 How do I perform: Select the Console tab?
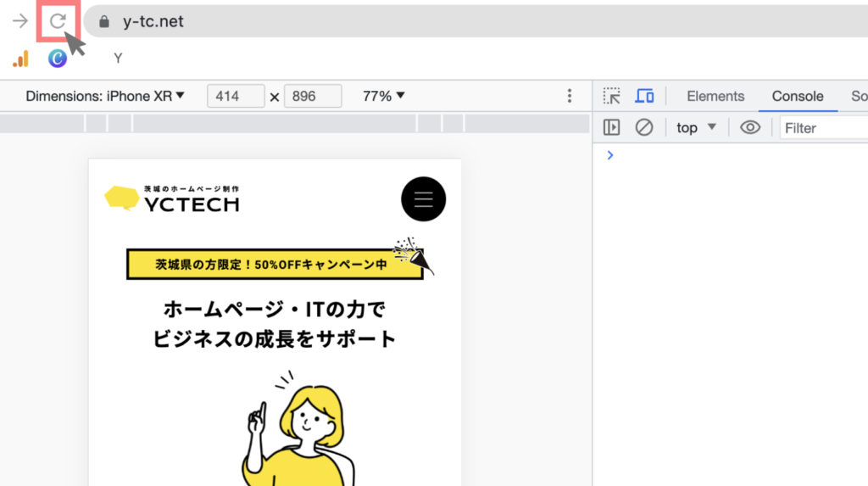point(797,96)
